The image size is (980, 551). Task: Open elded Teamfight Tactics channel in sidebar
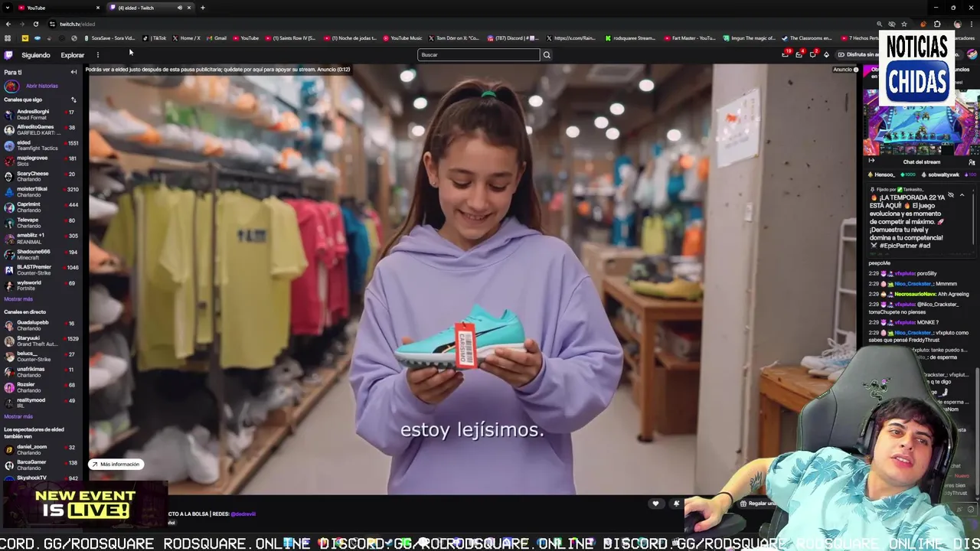41,145
